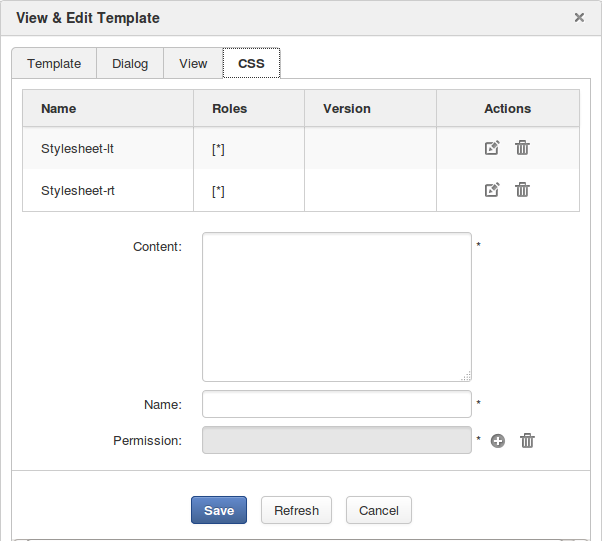The width and height of the screenshot is (602, 541).
Task: Select the Permission field
Action: pyautogui.click(x=337, y=440)
